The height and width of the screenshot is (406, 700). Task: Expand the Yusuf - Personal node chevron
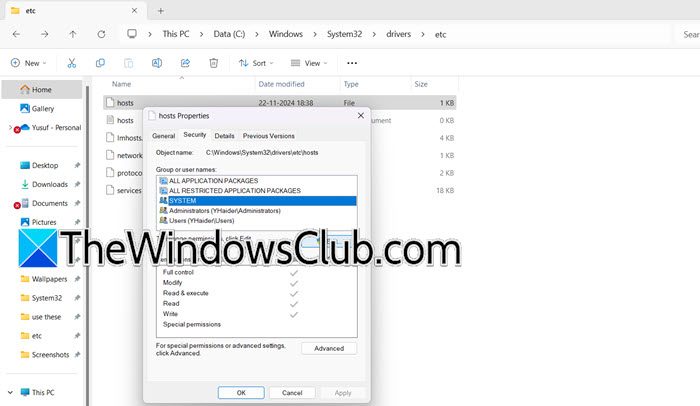tap(10, 127)
